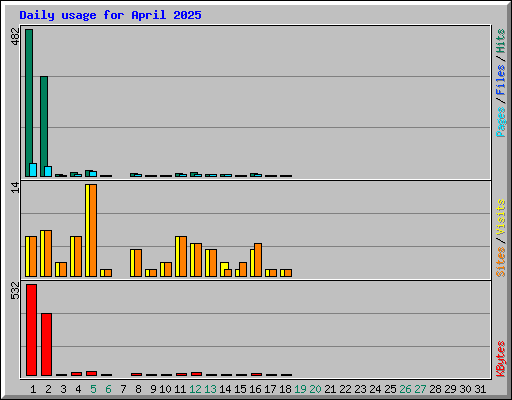The image size is (512, 400).
Task: Click the blue 'Files' legend label
Action: pos(500,80)
